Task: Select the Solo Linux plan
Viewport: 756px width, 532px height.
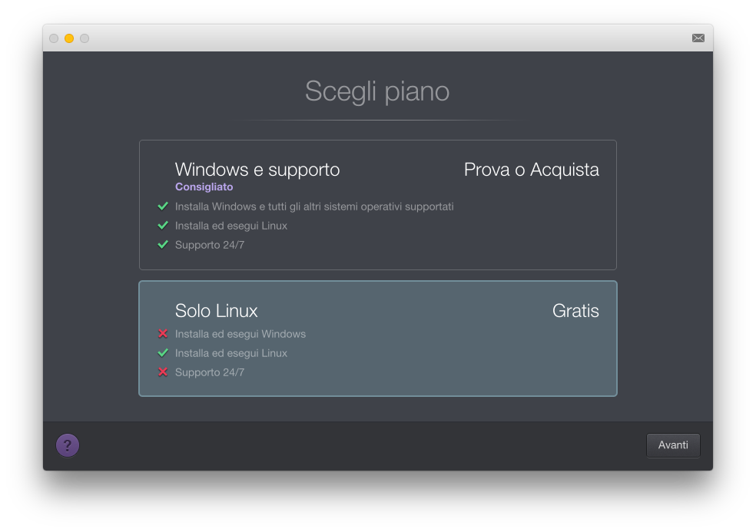Action: [x=377, y=338]
